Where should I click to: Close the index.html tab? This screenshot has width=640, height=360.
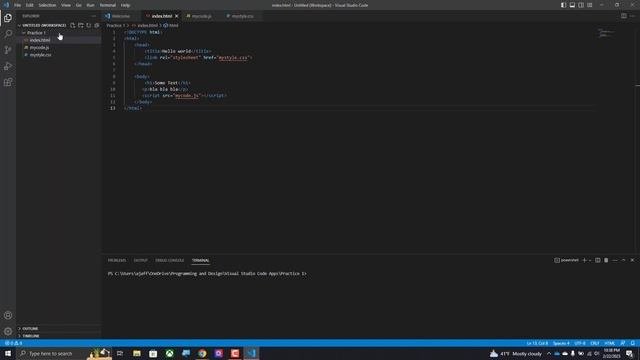[x=177, y=16]
